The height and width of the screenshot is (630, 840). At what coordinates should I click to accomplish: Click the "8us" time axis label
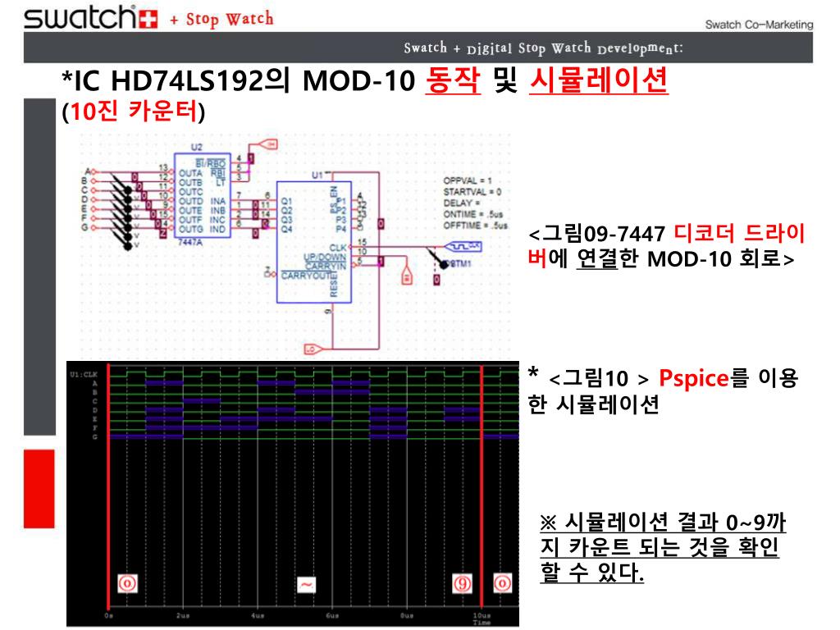tap(407, 616)
